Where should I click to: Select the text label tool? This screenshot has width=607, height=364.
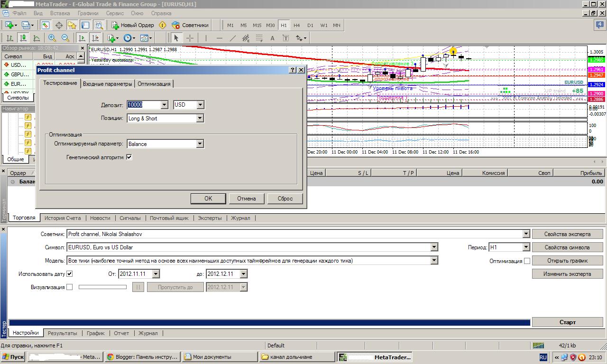click(x=285, y=38)
